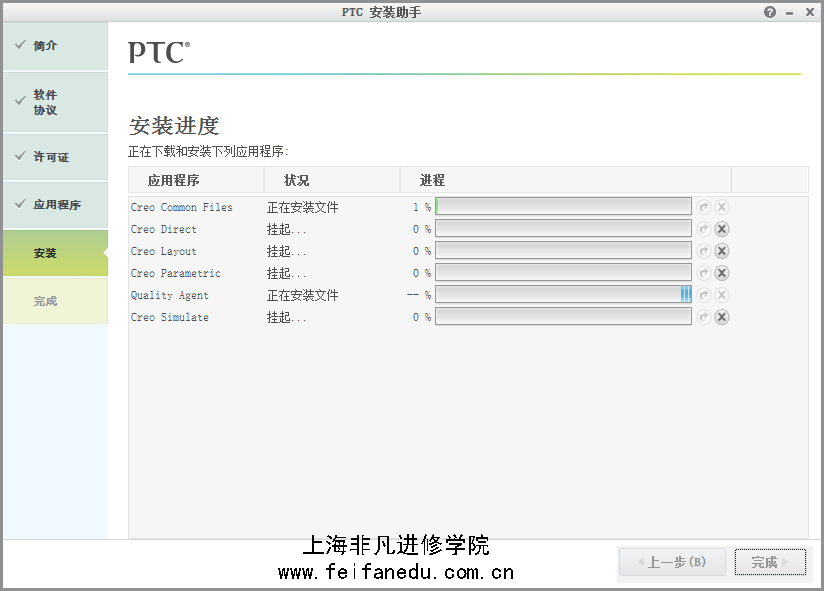Click retry icon for Creo Parametric
The height and width of the screenshot is (591, 824).
point(704,273)
